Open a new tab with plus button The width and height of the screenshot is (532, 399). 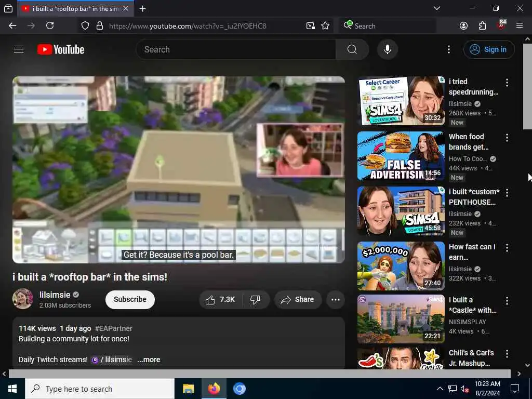click(x=143, y=9)
